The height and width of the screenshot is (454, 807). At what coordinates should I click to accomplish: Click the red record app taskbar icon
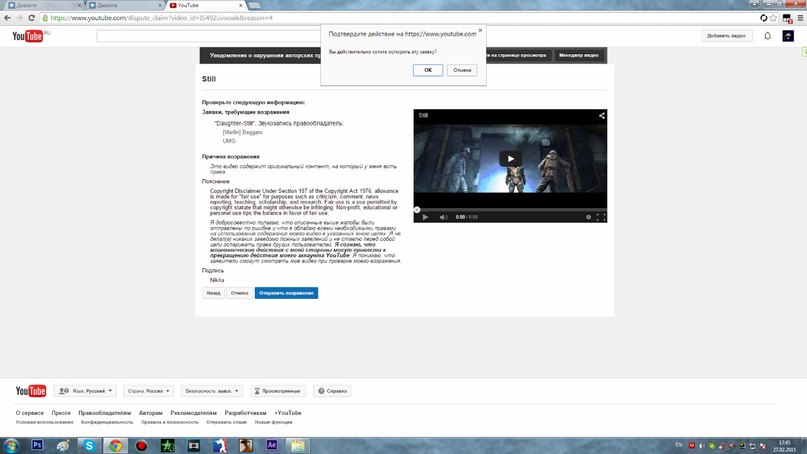coord(142,445)
